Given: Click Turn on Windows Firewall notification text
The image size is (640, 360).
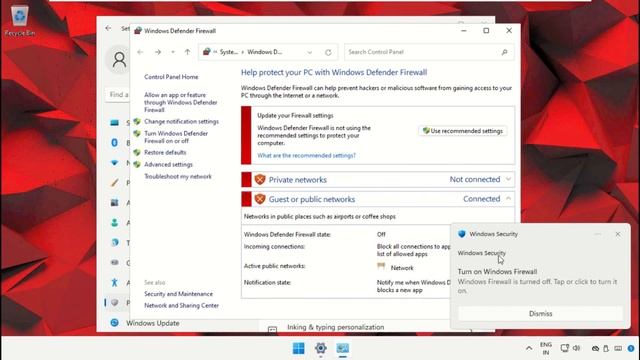Looking at the screenshot, I should point(497,271).
